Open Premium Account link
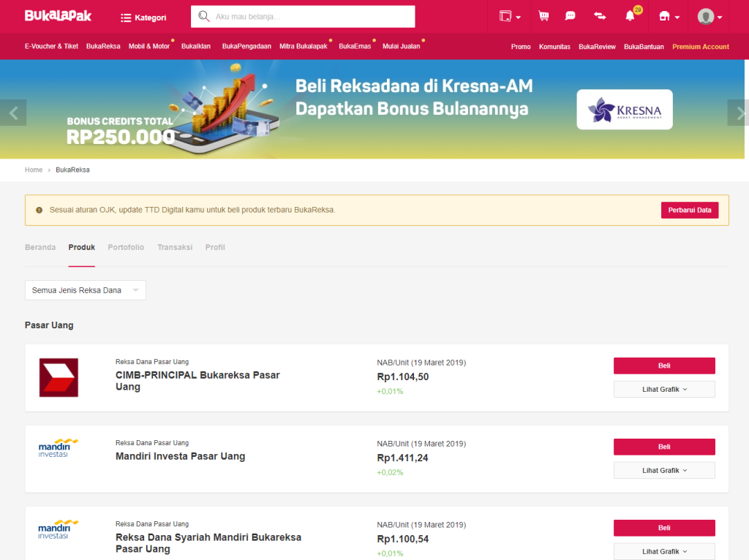This screenshot has height=560, width=749. coord(701,47)
